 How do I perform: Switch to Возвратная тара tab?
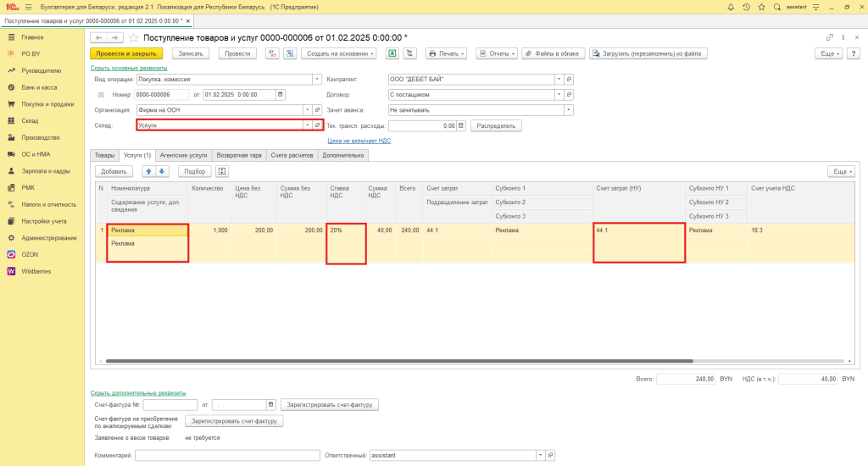[239, 156]
